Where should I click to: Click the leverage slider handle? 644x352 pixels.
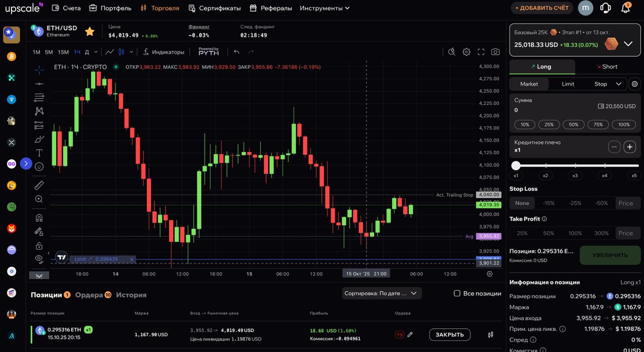[x=516, y=165]
